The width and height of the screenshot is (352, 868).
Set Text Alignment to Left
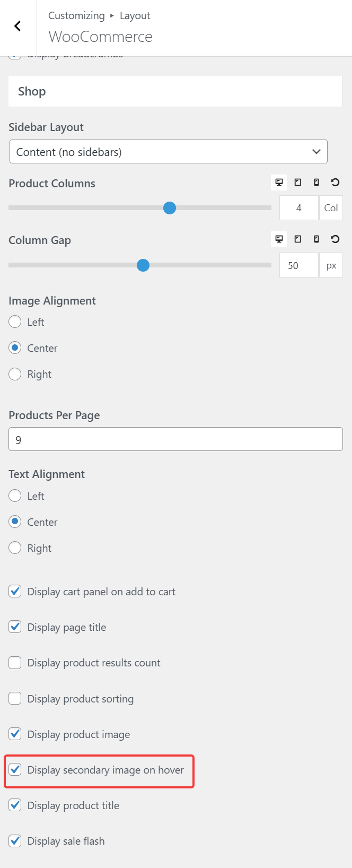click(x=15, y=496)
